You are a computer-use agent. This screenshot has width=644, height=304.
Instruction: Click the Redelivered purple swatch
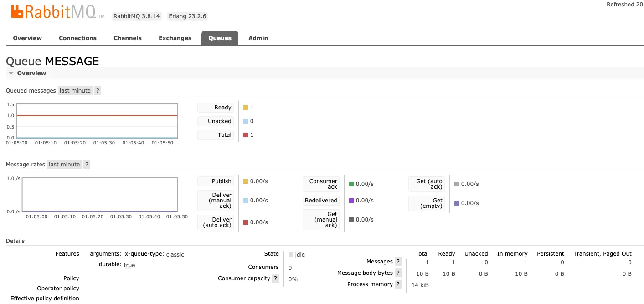click(351, 201)
